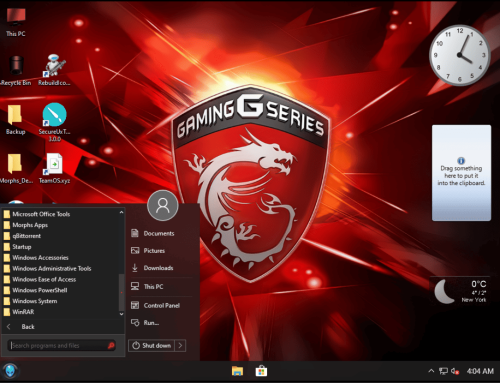Click the user account avatar picture

point(163,206)
